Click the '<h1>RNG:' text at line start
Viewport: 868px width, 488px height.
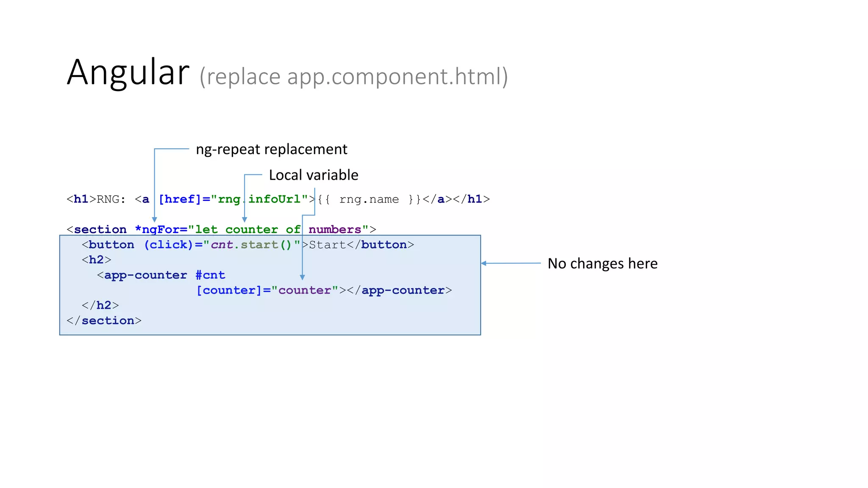(x=96, y=199)
